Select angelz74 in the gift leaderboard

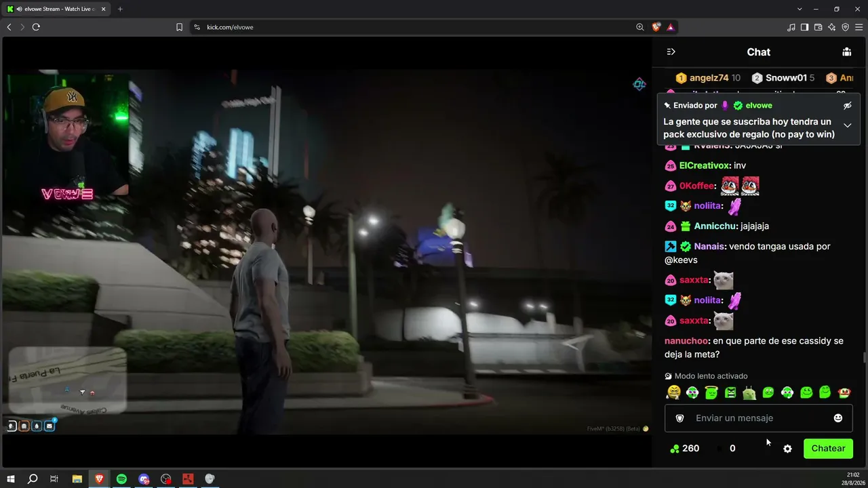point(709,78)
